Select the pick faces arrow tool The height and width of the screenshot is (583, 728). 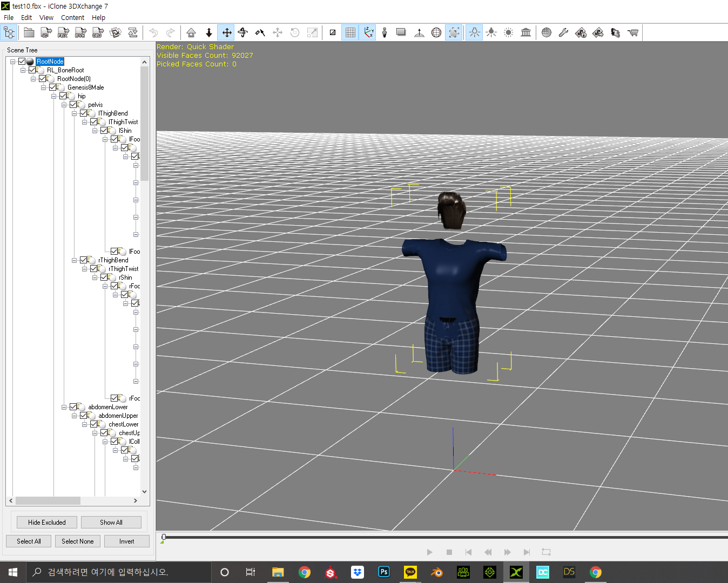point(260,33)
